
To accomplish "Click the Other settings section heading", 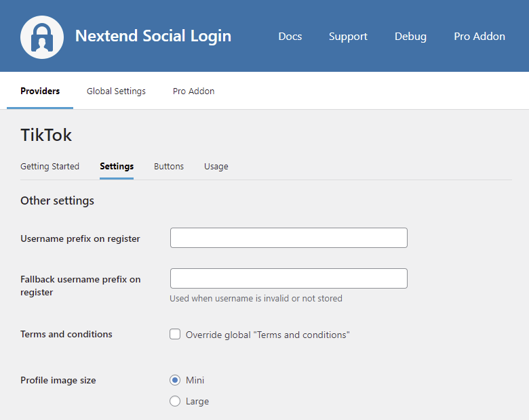I will pyautogui.click(x=57, y=201).
